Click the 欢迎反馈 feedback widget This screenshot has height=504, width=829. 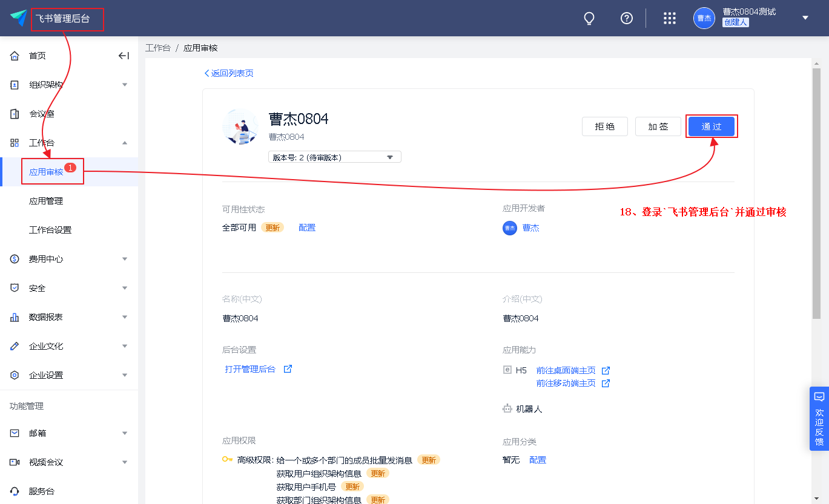pos(819,419)
